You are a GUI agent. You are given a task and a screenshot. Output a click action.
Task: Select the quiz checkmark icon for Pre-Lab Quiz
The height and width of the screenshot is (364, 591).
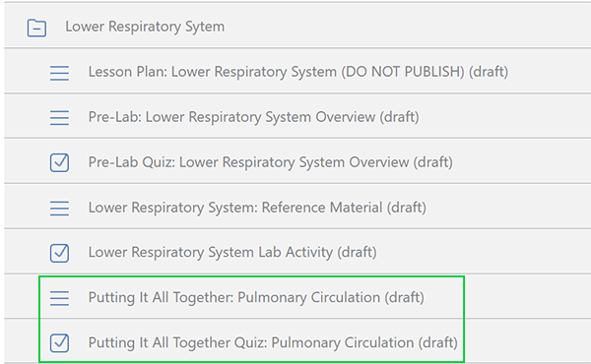59,162
